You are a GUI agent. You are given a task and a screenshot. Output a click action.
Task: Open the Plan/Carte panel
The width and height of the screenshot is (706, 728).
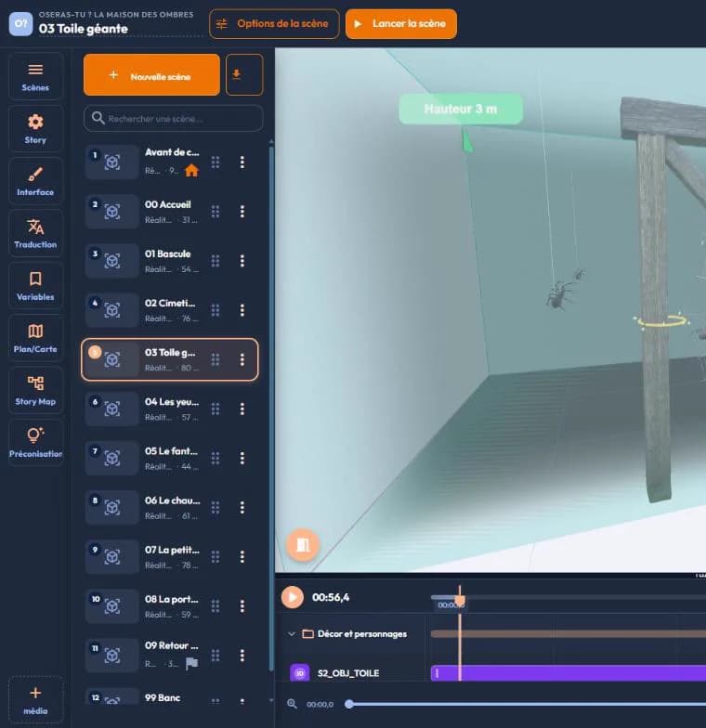(x=35, y=338)
